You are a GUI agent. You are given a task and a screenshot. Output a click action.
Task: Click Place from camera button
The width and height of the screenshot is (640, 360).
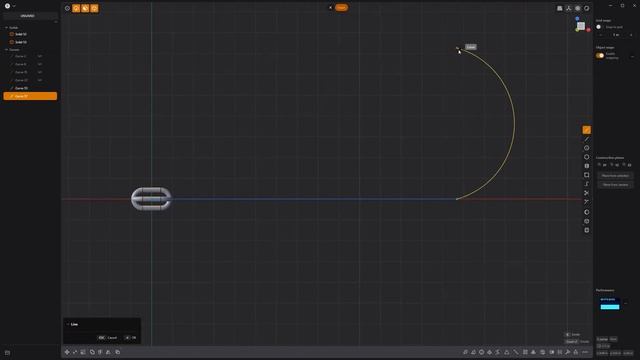[x=616, y=184]
